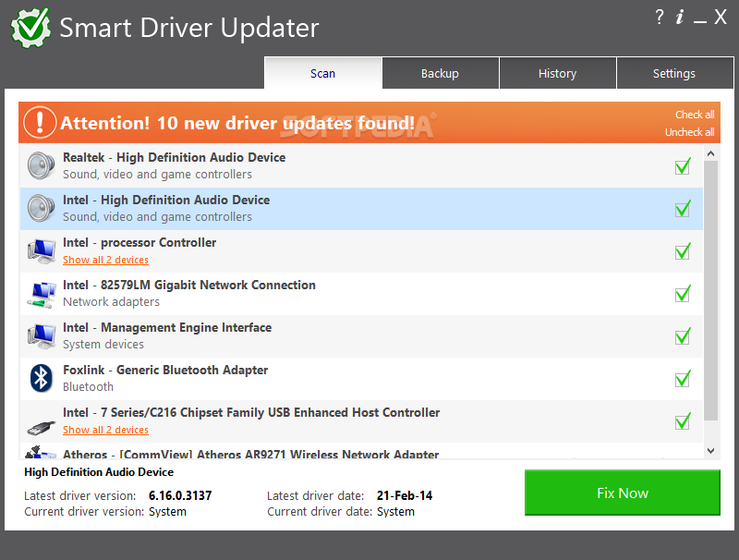Click the scrollbar up arrow
Viewport: 739px width, 560px height.
click(x=710, y=153)
